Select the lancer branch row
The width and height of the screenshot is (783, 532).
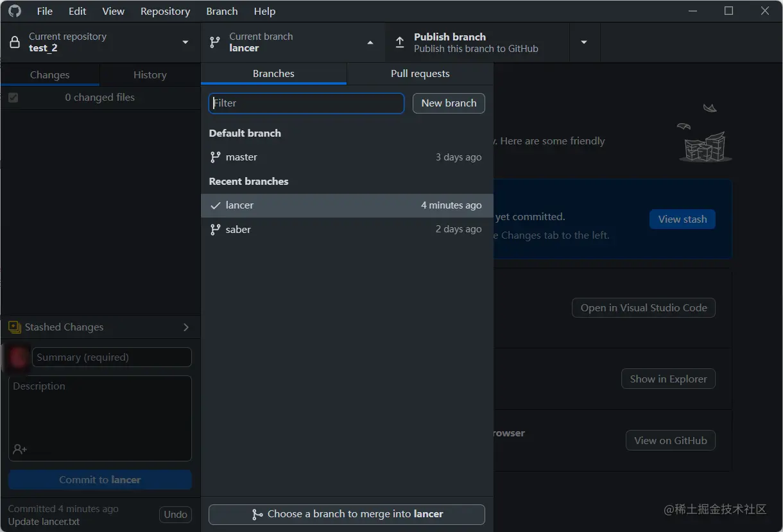click(x=347, y=205)
